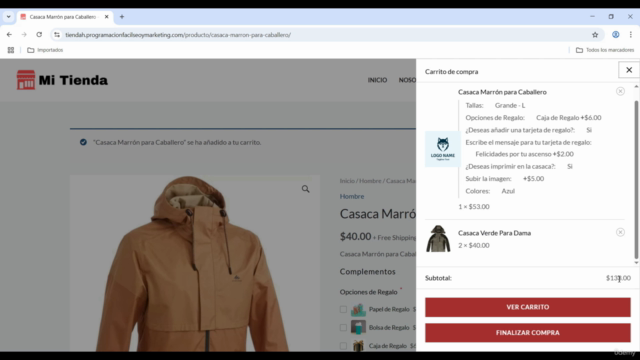Click the Papel de Regalo option image
Image resolution: width=640 pixels, height=360 pixels.
tap(358, 309)
